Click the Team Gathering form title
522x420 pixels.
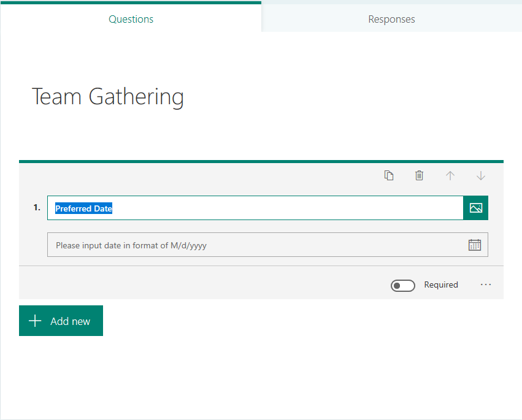[x=107, y=97]
